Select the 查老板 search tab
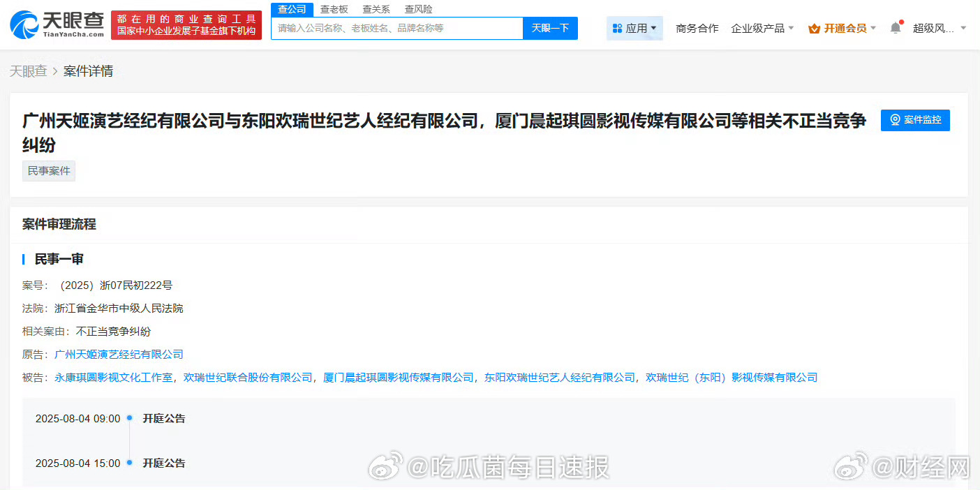The image size is (980, 490). point(334,9)
